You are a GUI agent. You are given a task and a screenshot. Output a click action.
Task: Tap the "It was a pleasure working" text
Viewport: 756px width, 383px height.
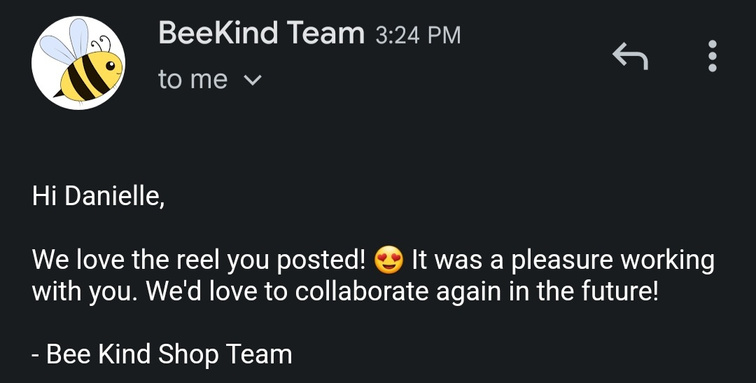563,260
